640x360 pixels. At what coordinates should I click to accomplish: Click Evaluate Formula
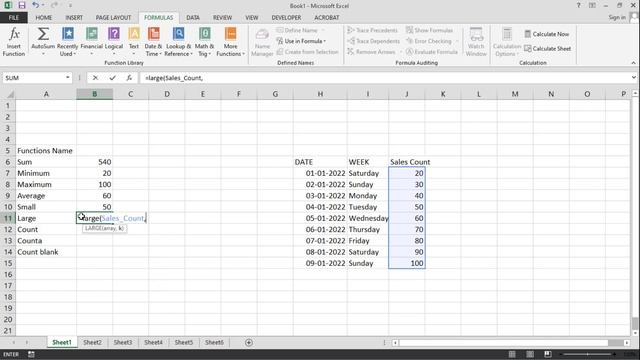click(x=431, y=52)
